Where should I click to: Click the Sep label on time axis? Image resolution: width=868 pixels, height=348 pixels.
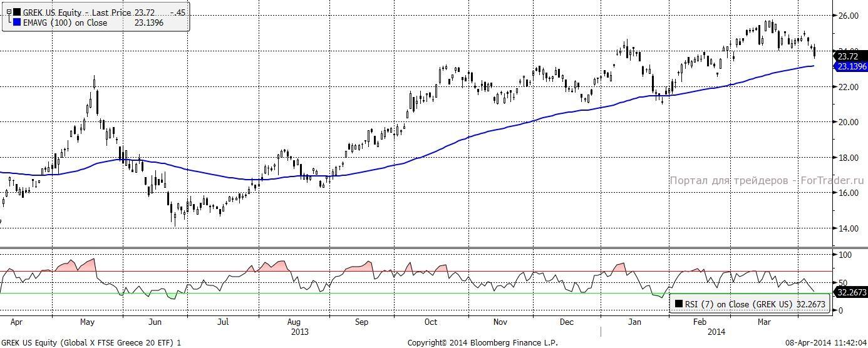[361, 322]
